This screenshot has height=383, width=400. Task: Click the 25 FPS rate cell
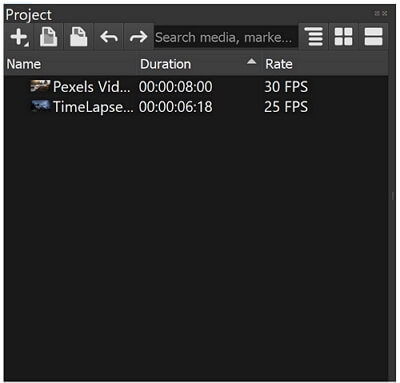point(286,107)
